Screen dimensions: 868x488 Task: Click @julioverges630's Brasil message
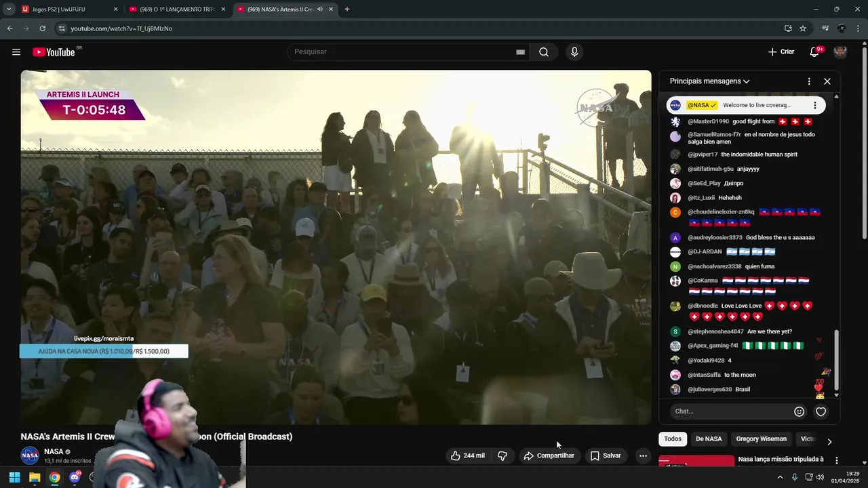(719, 390)
